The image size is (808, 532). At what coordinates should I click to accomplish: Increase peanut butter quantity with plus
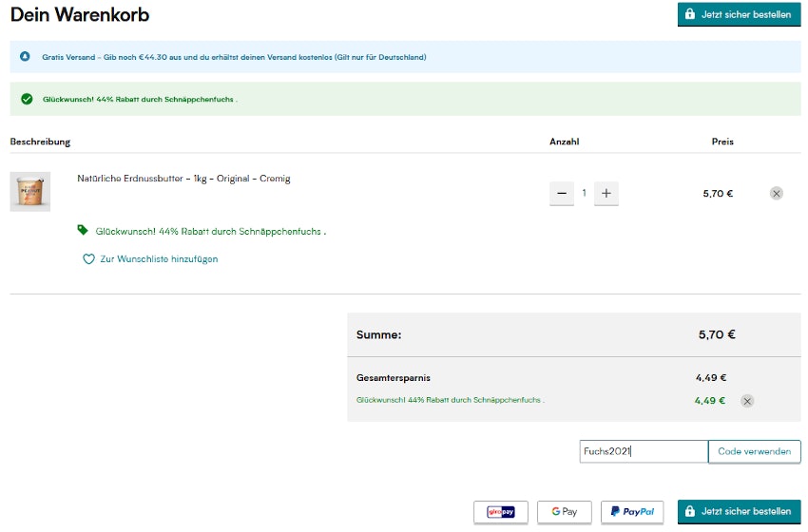pos(606,194)
